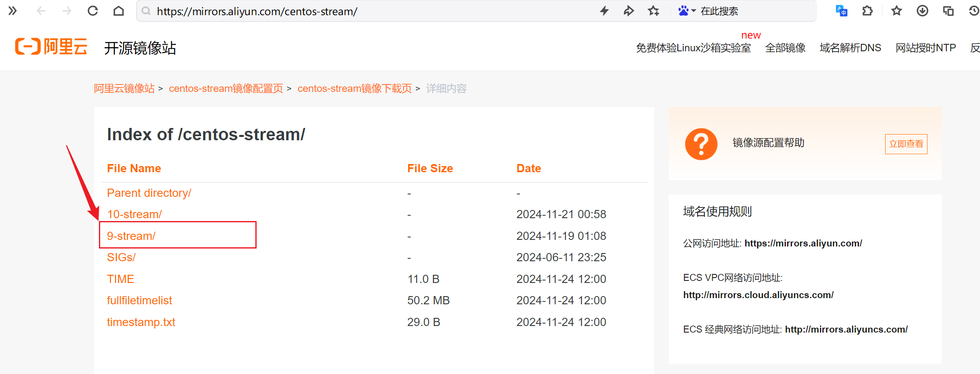Download the fullfiletimelist file
980x374 pixels.
[139, 301]
